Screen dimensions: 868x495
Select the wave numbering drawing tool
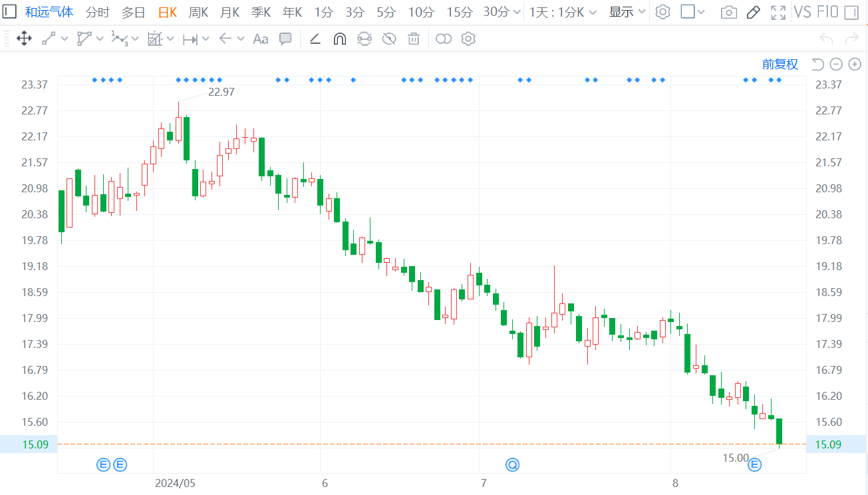[119, 39]
